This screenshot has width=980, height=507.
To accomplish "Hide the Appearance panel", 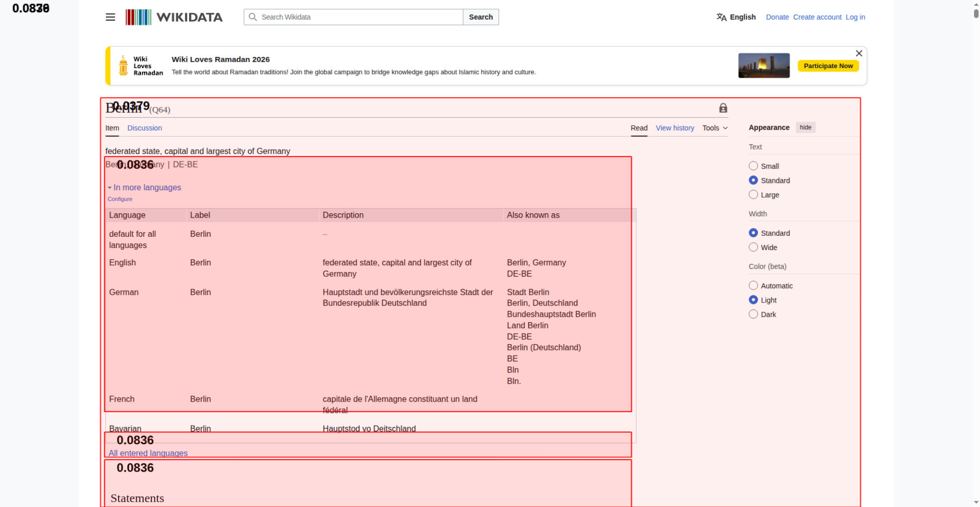I will [805, 127].
